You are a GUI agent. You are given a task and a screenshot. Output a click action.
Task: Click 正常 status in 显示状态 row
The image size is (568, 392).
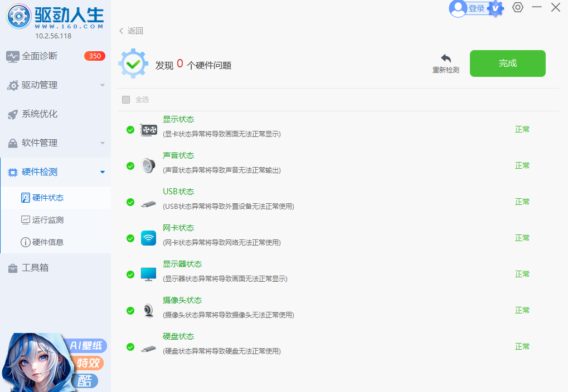click(522, 129)
